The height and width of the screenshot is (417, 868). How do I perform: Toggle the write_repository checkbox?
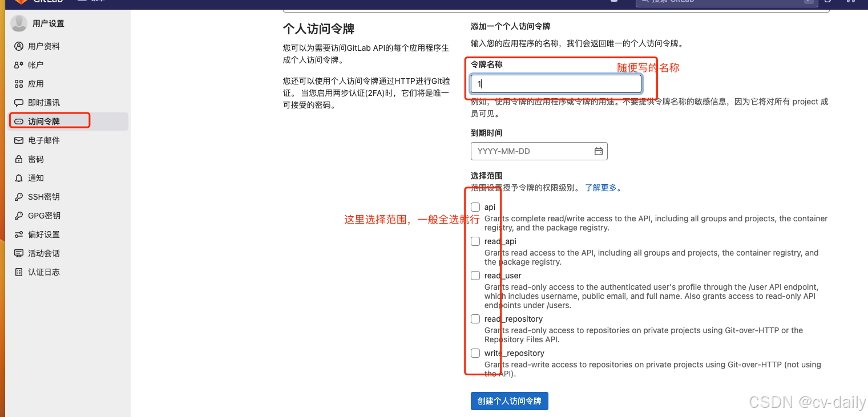tap(475, 353)
